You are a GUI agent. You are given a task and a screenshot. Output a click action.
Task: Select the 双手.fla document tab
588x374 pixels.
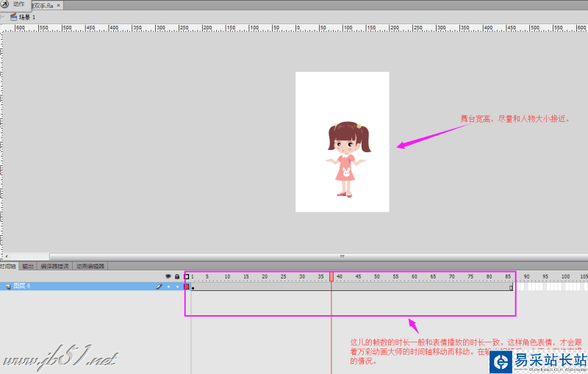point(46,5)
